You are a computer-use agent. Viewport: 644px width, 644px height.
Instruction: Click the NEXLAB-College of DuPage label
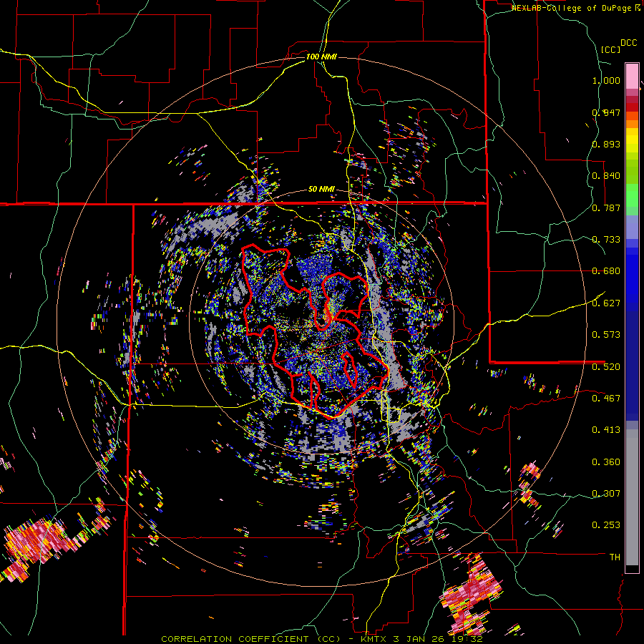click(572, 8)
